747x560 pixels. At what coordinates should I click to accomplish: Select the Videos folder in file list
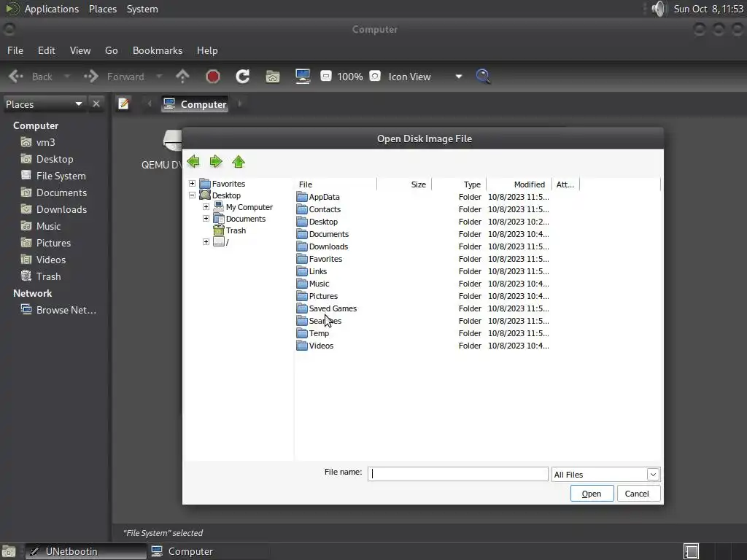(x=315, y=345)
